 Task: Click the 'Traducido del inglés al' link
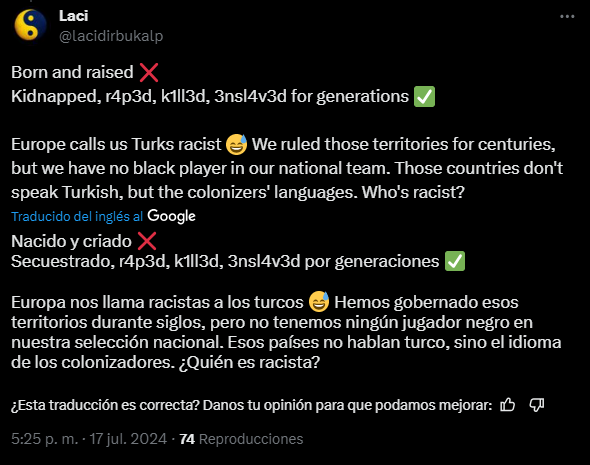(77, 216)
